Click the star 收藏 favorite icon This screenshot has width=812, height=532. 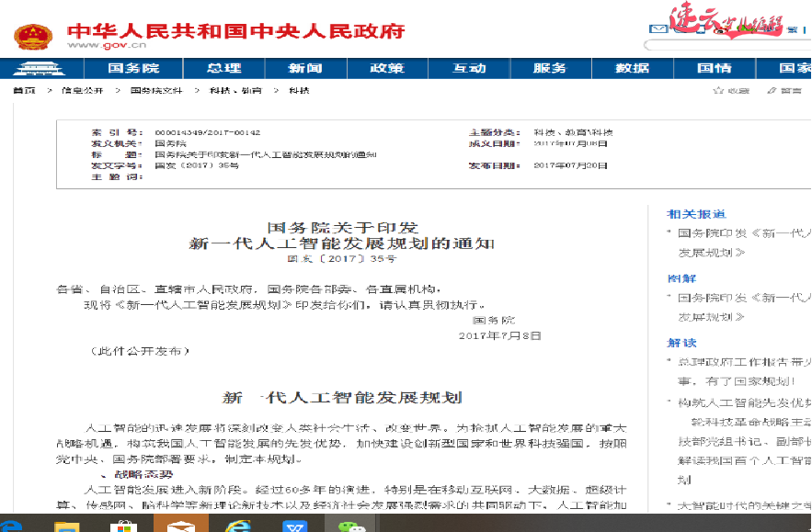(717, 90)
